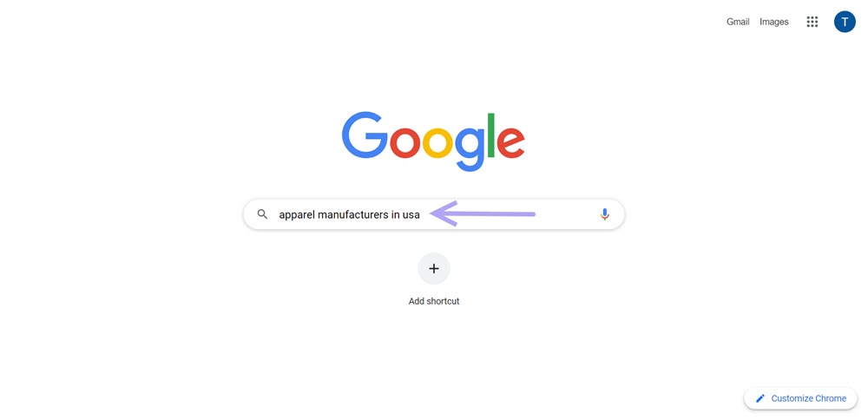The height and width of the screenshot is (420, 868).
Task: Click the pencil icon in Customize Chrome
Action: pos(760,398)
